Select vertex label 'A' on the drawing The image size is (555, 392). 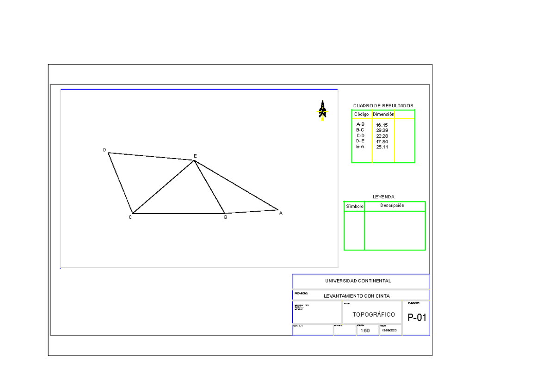[x=281, y=213]
